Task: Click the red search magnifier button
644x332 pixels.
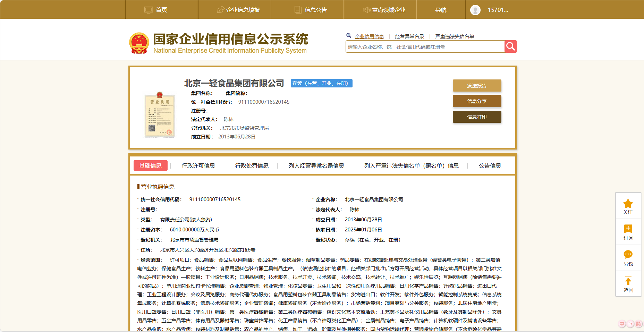Action: tap(510, 46)
